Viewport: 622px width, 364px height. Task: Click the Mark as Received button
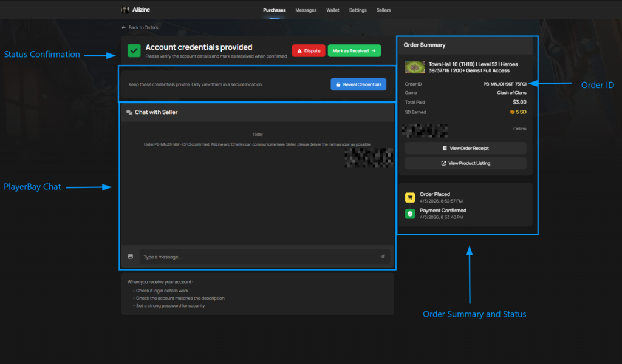(x=355, y=51)
